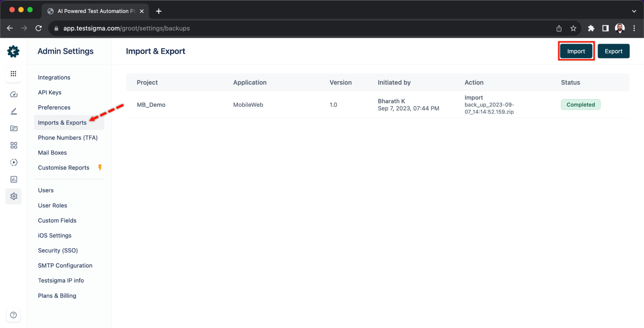Click the share page icon in address bar

[559, 28]
